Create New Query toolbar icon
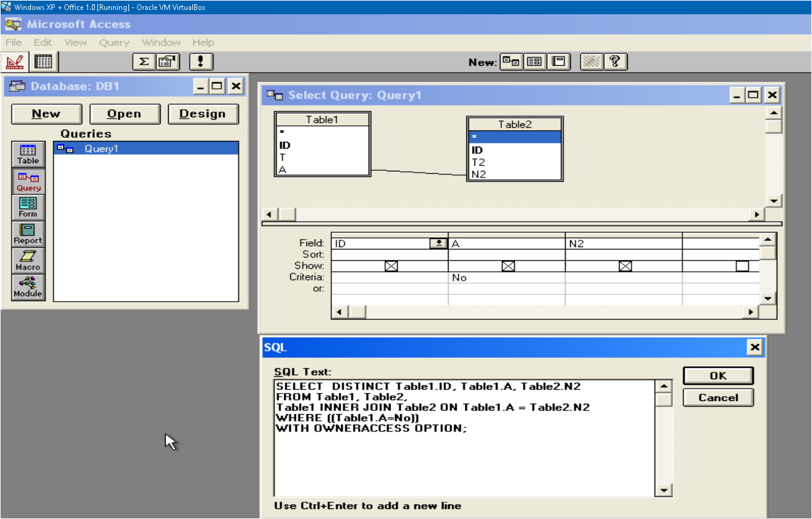This screenshot has width=812, height=519. point(511,62)
